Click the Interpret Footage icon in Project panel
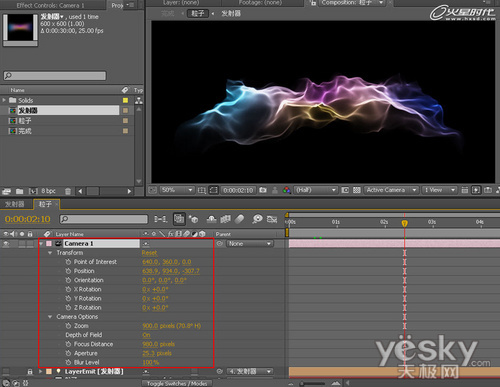Image resolution: width=500 pixels, height=387 pixels. click(x=6, y=191)
